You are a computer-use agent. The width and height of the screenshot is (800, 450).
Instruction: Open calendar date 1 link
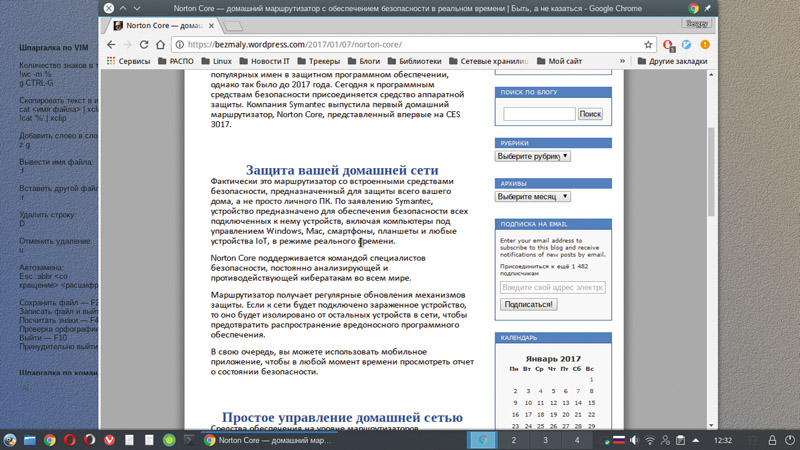[591, 380]
